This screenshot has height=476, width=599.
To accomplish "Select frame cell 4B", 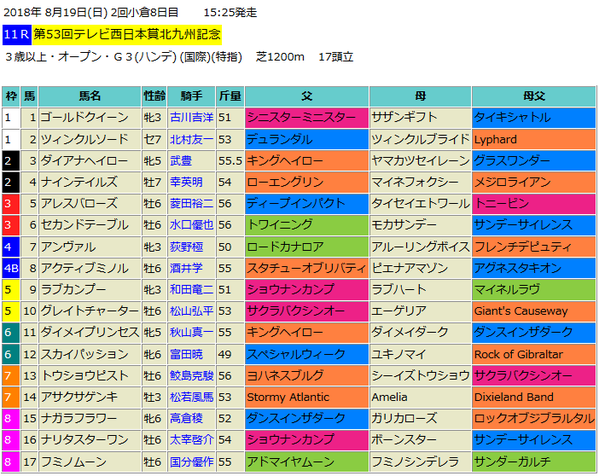I will pyautogui.click(x=11, y=269).
